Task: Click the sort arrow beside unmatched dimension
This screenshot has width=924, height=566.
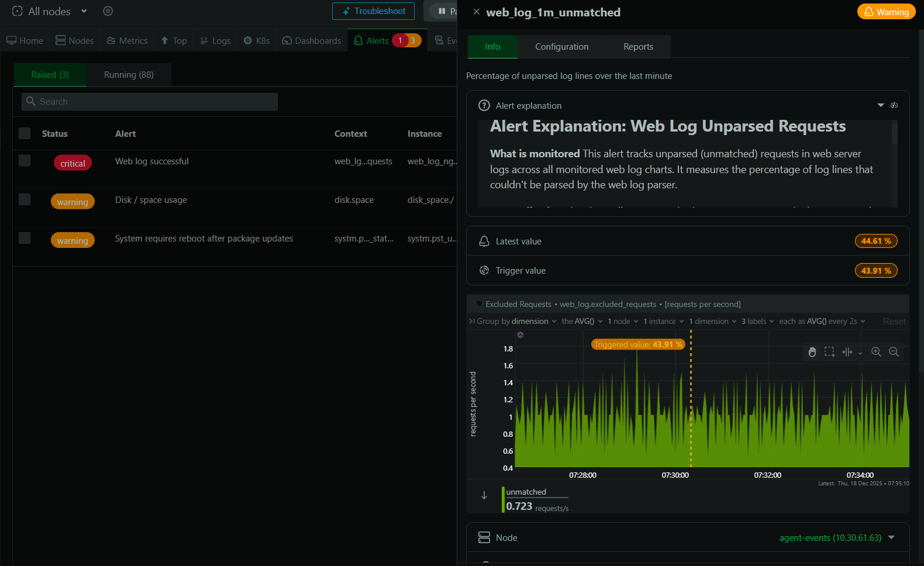Action: pyautogui.click(x=484, y=495)
